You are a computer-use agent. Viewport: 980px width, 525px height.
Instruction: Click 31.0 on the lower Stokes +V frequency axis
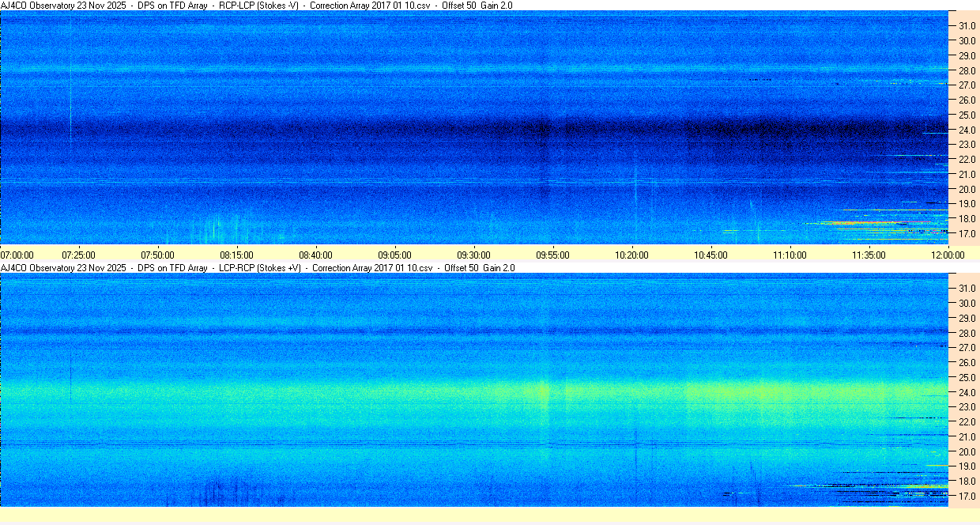967,288
